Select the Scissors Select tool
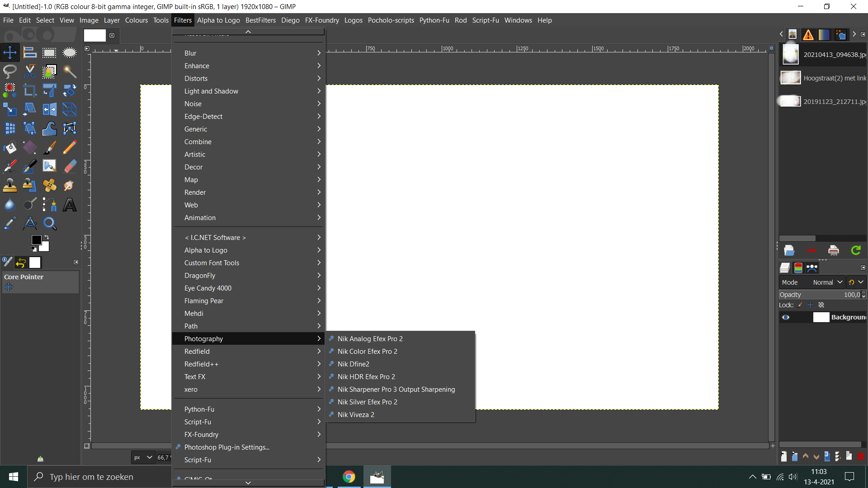Screen dimensions: 868x488 tap(30, 71)
